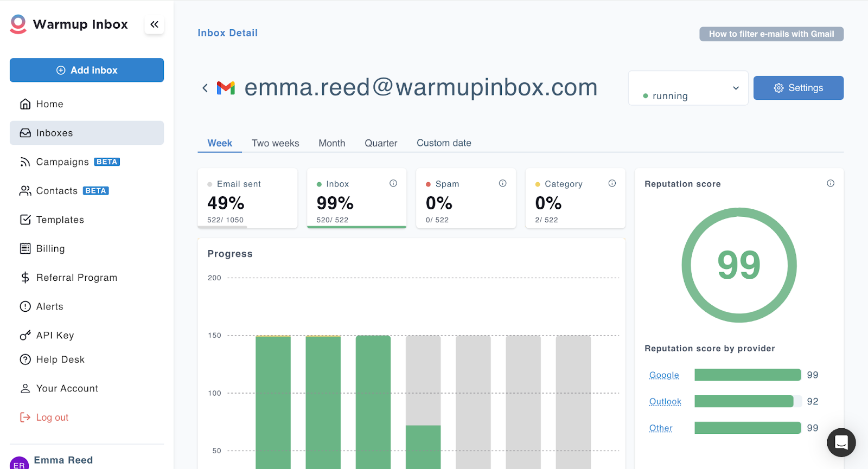
Task: Click the Add inbox button
Action: click(87, 70)
